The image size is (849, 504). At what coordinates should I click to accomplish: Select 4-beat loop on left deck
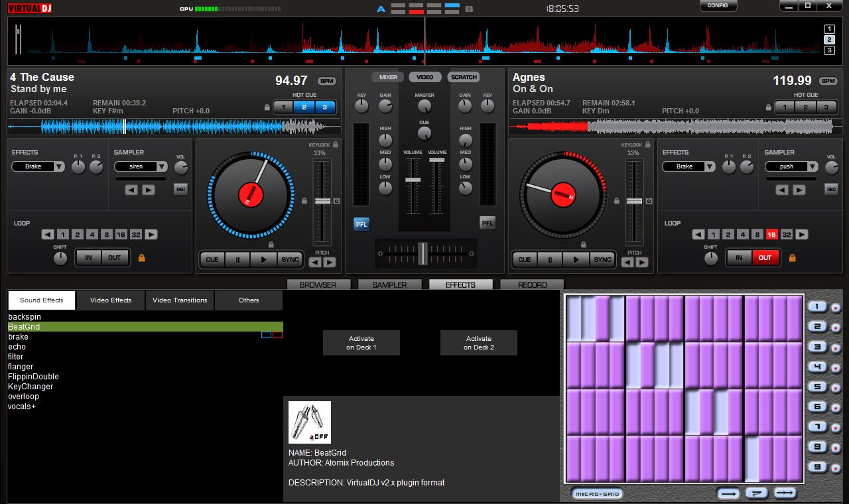pyautogui.click(x=92, y=234)
